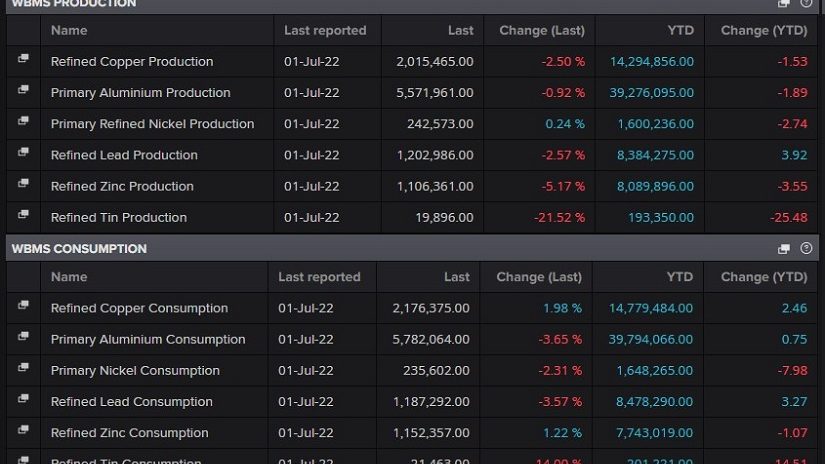Sort production table by Last column header
The height and width of the screenshot is (464, 825).
coord(461,31)
